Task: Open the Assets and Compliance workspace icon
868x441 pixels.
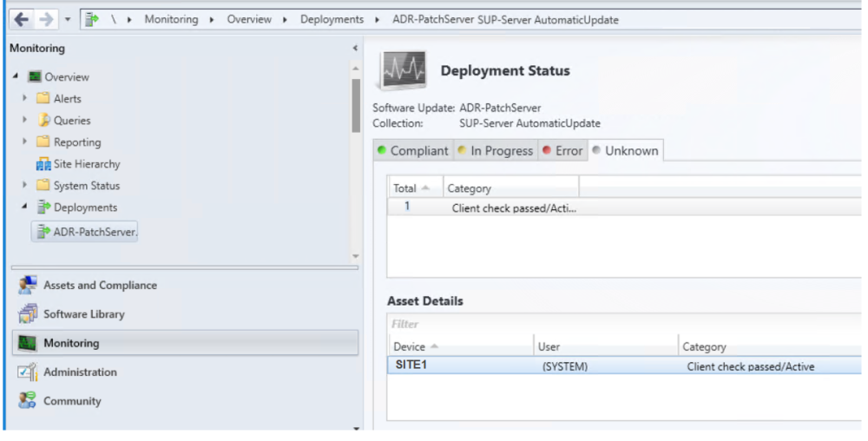Action: (28, 286)
